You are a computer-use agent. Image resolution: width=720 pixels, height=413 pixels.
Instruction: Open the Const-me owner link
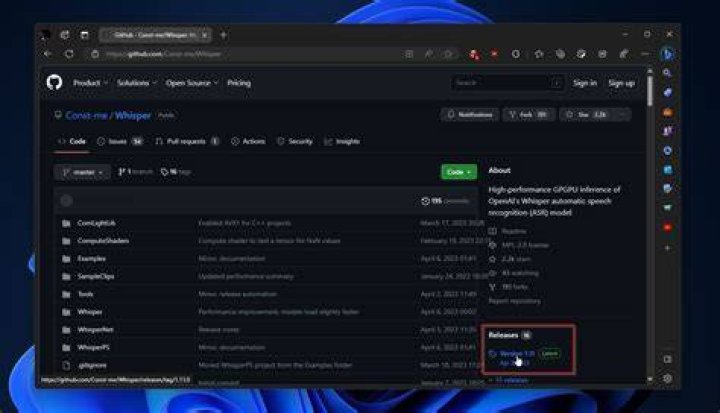(x=85, y=115)
